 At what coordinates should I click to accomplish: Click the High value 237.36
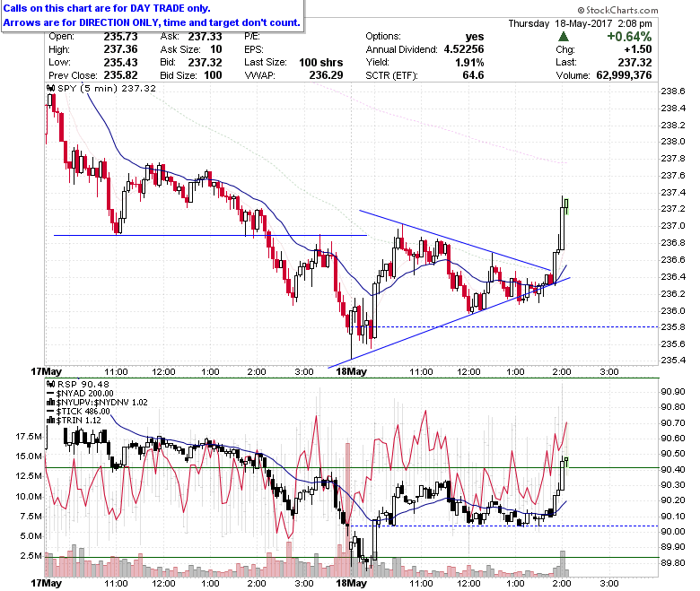click(120, 49)
